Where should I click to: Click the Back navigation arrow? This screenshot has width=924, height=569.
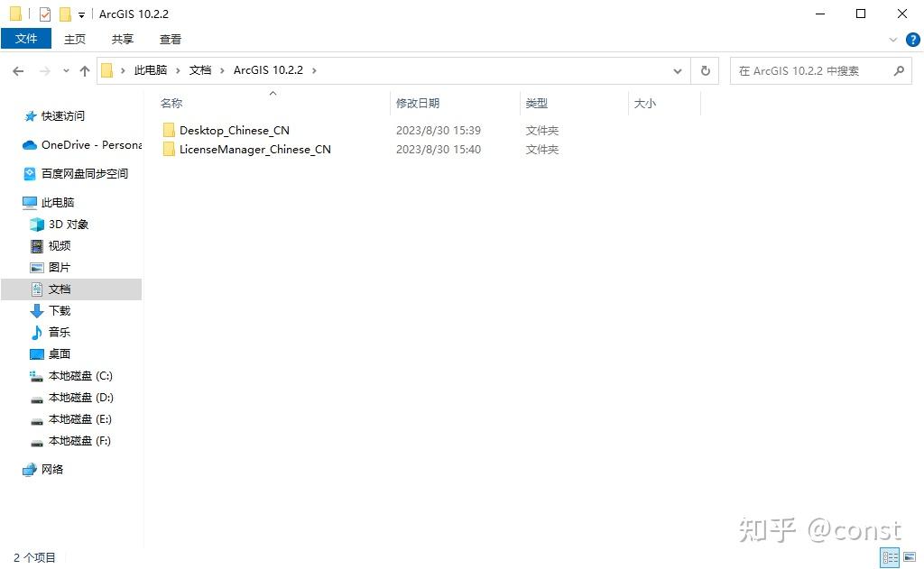tap(18, 70)
